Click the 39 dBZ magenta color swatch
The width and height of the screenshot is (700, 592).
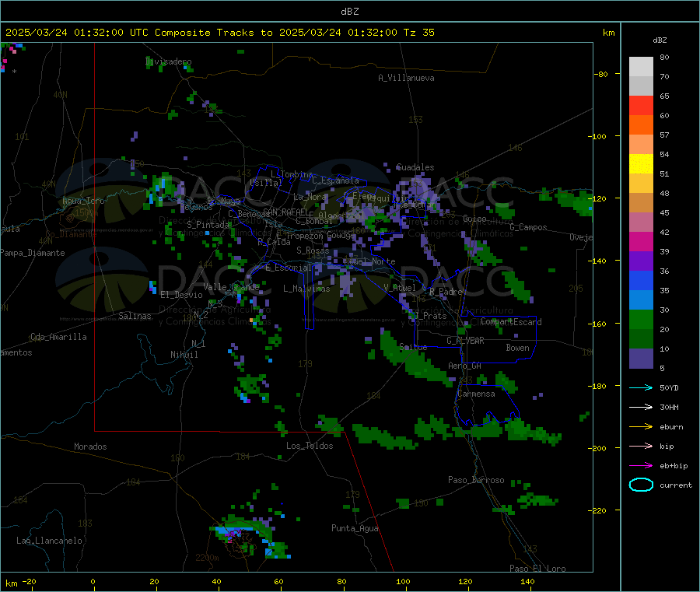pos(641,241)
